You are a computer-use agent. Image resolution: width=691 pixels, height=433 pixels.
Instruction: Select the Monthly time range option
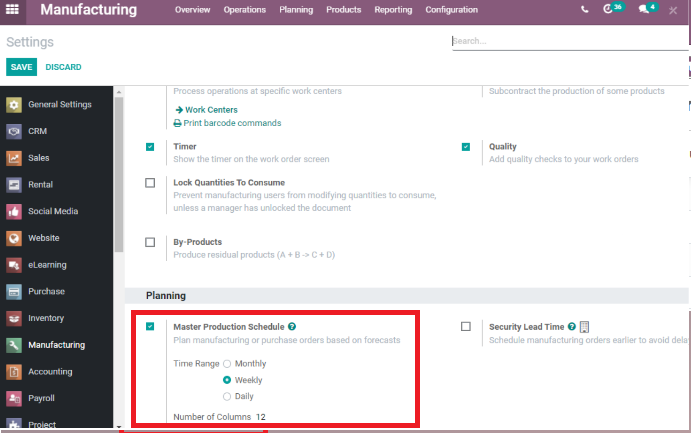pyautogui.click(x=227, y=364)
